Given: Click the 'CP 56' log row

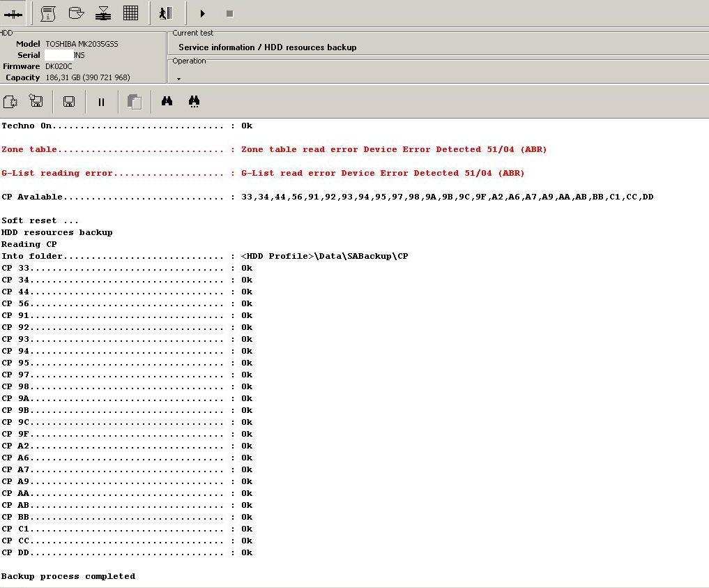Looking at the screenshot, I should click(x=127, y=303).
